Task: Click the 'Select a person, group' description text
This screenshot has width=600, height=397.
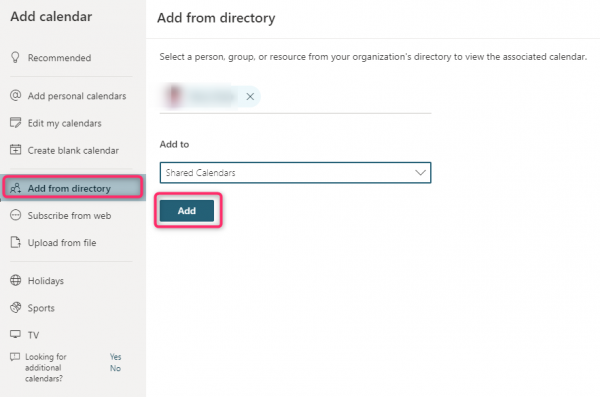Action: pyautogui.click(x=373, y=57)
